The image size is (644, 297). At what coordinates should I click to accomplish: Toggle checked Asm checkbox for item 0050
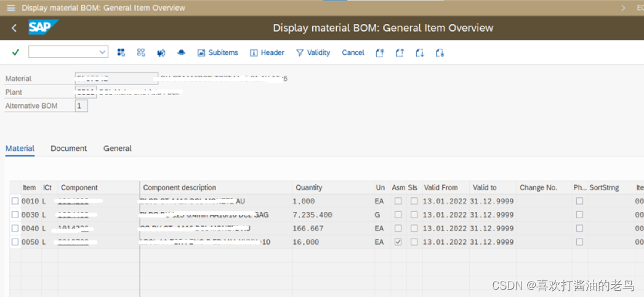398,242
